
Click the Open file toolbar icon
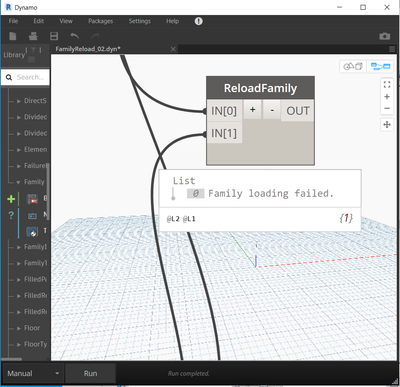click(33, 36)
